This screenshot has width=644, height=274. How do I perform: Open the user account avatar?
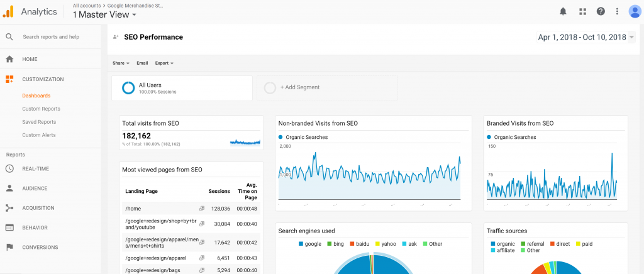coord(635,11)
